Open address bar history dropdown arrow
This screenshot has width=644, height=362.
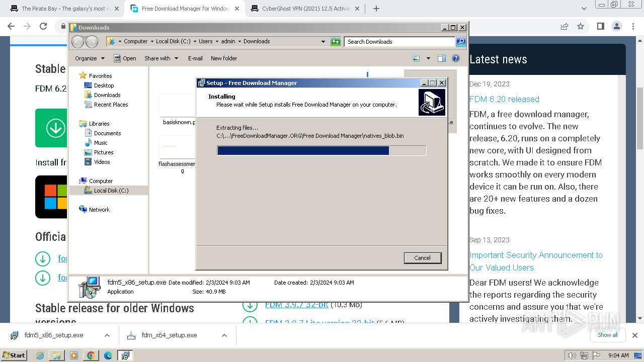pos(323,42)
